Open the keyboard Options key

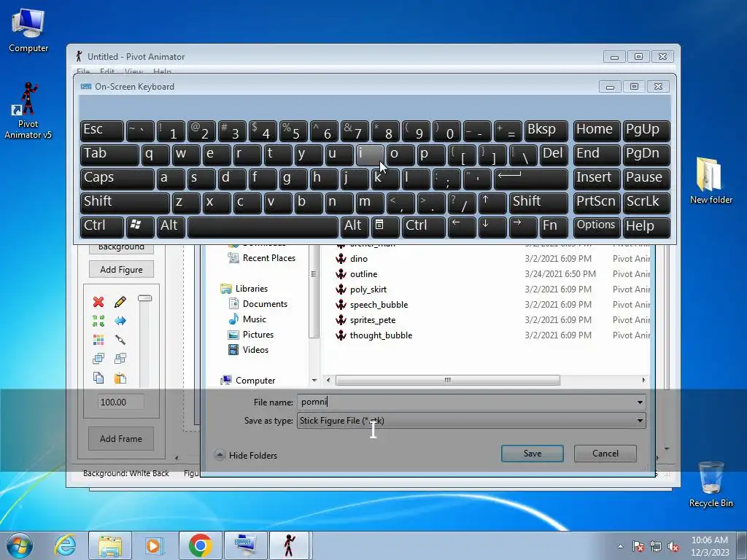point(597,227)
